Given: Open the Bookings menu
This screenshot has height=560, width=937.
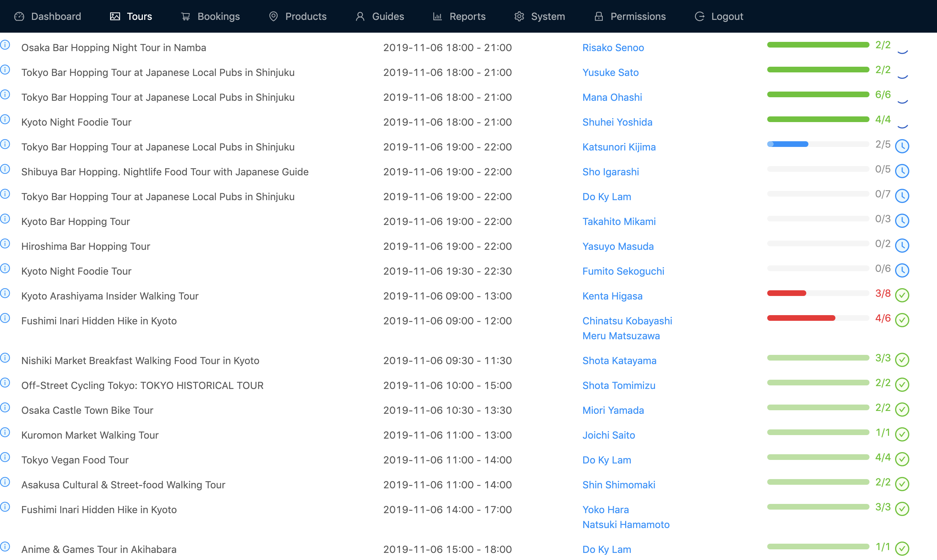Looking at the screenshot, I should 210,16.
